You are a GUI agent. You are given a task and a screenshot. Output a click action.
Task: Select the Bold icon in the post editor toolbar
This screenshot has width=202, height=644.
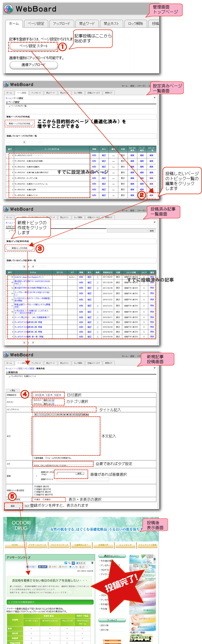(36, 414)
